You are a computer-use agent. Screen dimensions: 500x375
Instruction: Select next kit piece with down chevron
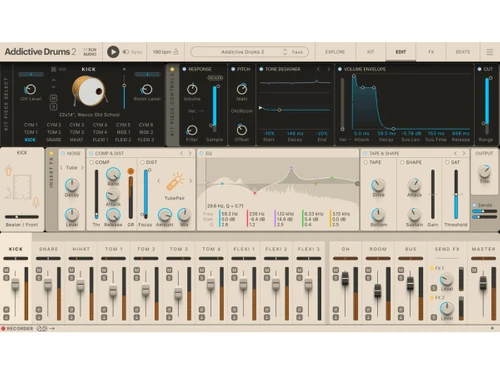(54, 87)
